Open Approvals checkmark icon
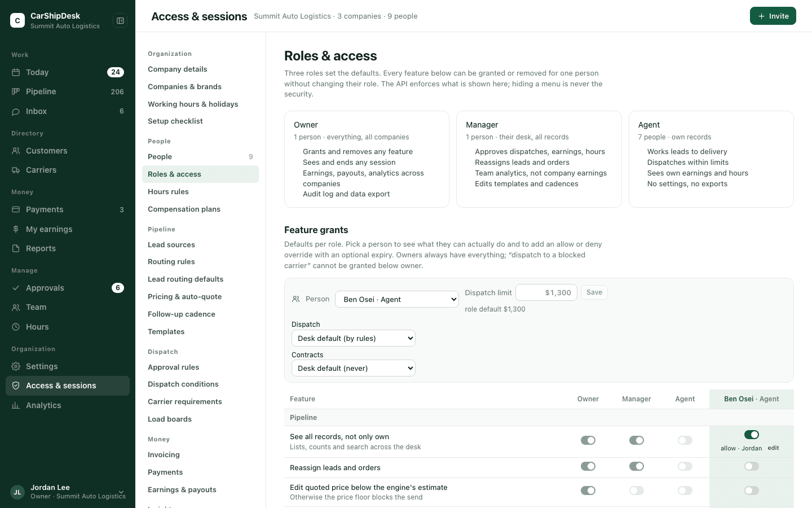Viewport: 812px width, 508px height. coord(16,288)
